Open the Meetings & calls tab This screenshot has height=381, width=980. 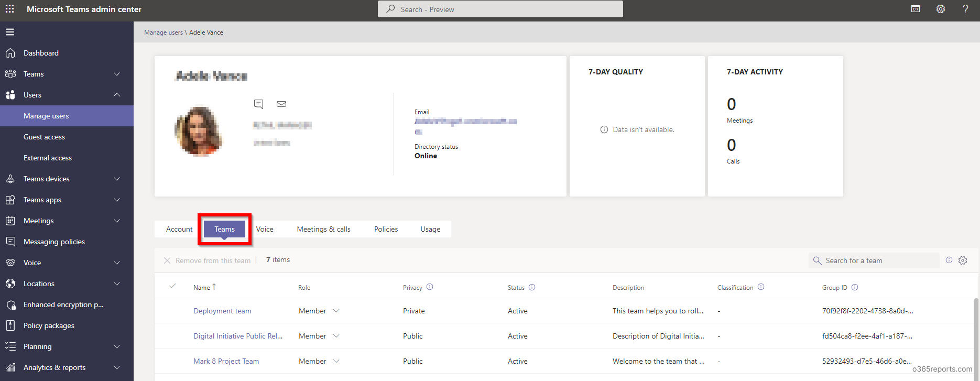[324, 229]
